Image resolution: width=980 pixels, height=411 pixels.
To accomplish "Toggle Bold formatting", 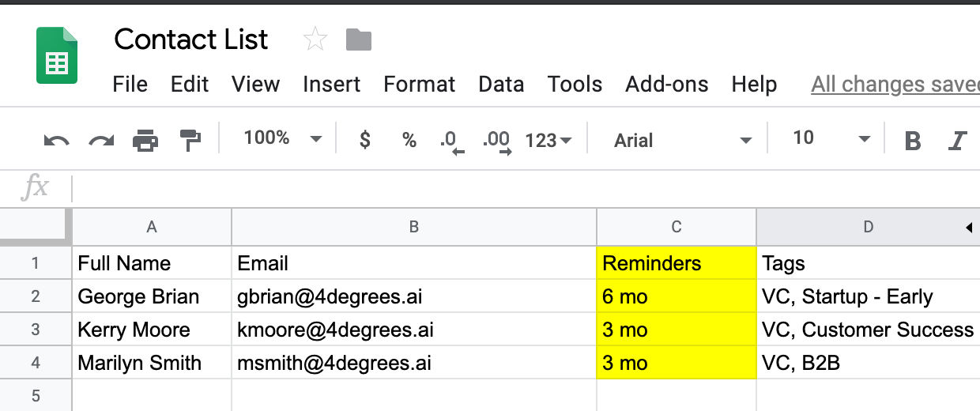I will pyautogui.click(x=913, y=141).
